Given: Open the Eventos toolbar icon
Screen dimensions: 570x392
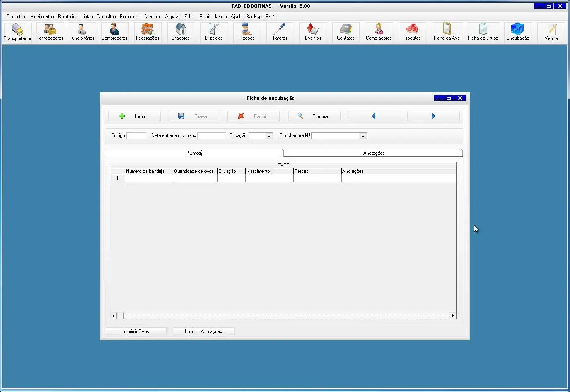Looking at the screenshot, I should coord(313,32).
